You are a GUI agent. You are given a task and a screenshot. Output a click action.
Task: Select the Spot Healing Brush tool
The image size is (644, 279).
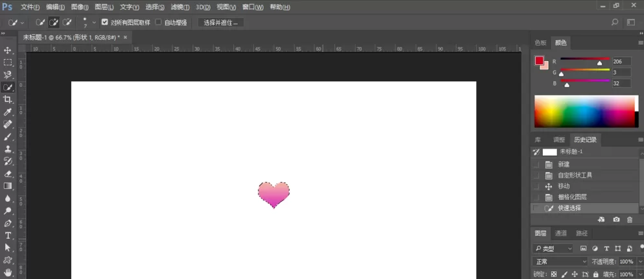click(x=7, y=125)
